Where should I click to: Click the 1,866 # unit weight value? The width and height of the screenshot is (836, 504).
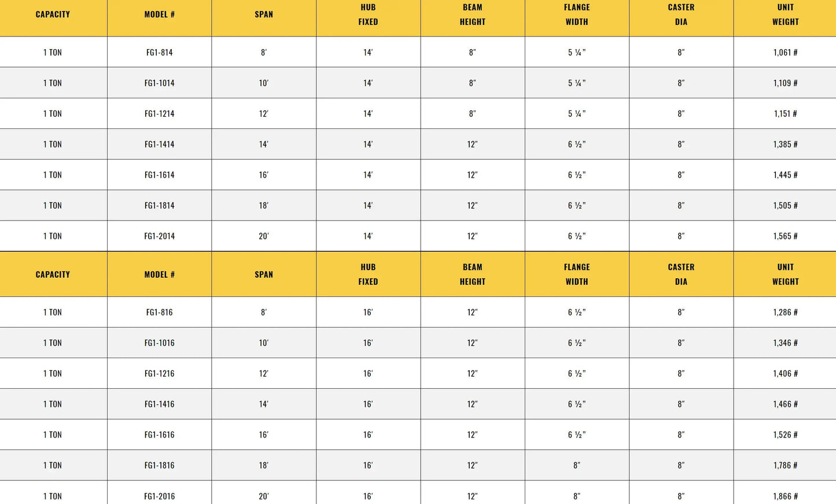[x=785, y=496]
